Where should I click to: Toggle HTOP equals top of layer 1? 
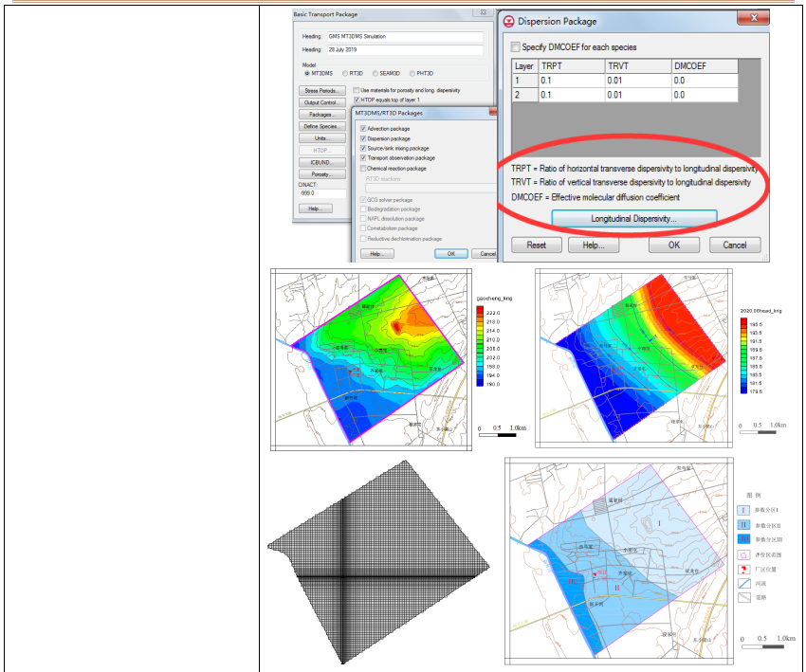[x=356, y=100]
